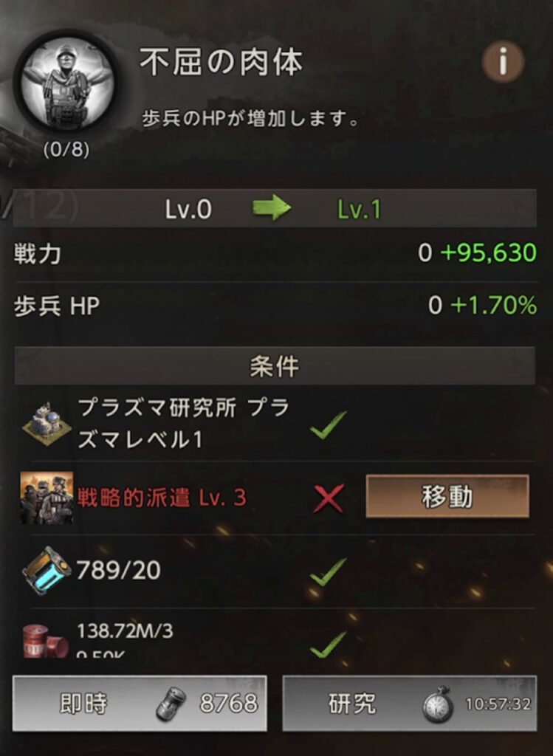Select the プラズマ研究所 building icon
The height and width of the screenshot is (756, 553).
[x=47, y=424]
